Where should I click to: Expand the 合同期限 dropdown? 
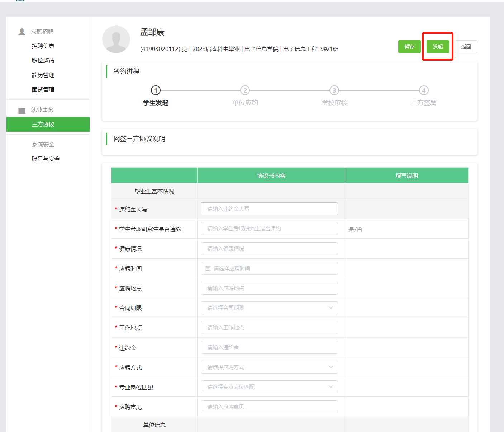click(269, 308)
